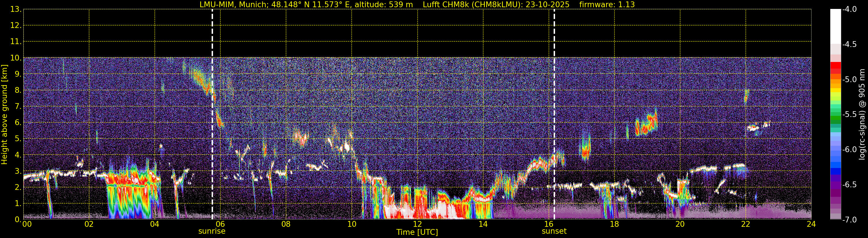Click the log(rc-signal) @ 905 nm label
This screenshot has width=868, height=238.
coord(862,114)
